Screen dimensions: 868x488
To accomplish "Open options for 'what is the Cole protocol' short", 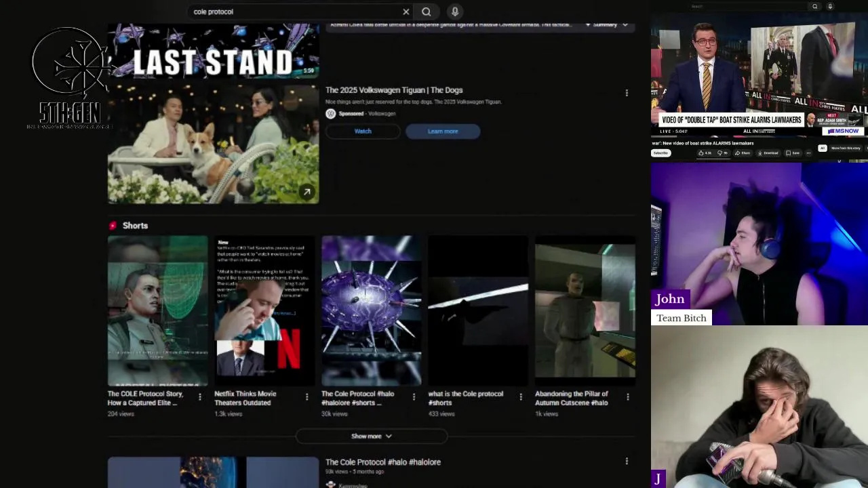I will click(x=521, y=397).
